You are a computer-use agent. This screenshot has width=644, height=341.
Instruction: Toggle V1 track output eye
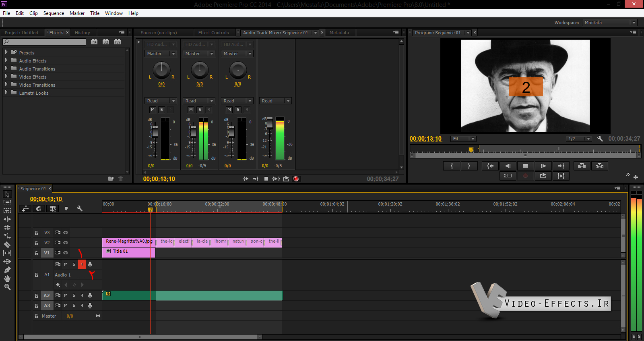tap(66, 253)
